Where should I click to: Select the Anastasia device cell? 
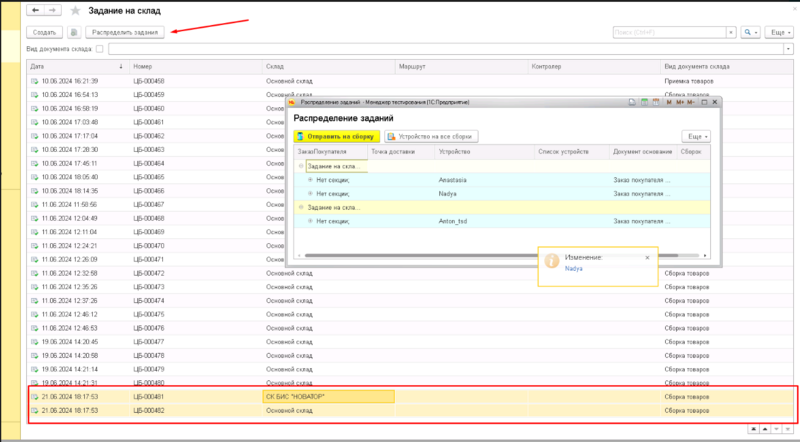click(x=485, y=180)
